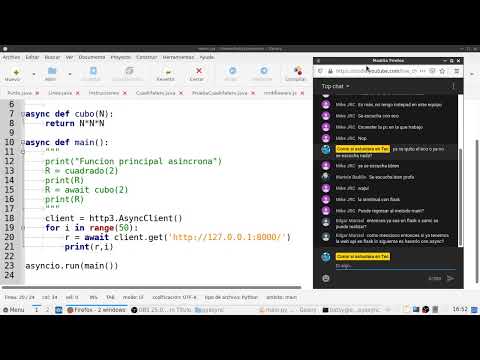Viewport: 480px width, 360px height.
Task: Click the 'tipo de archivo: Python' status text
Action: [231, 297]
